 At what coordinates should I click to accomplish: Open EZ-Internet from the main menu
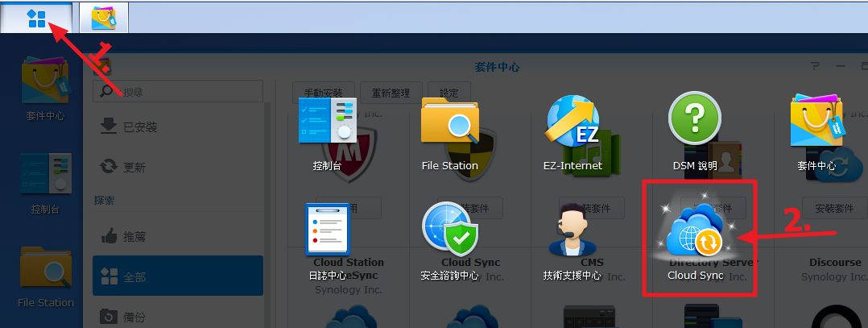pos(572,132)
